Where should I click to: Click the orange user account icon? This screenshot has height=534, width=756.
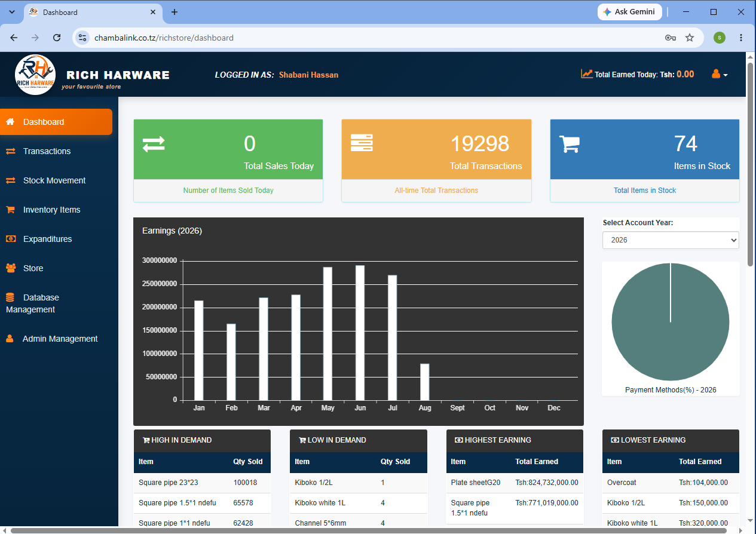716,74
